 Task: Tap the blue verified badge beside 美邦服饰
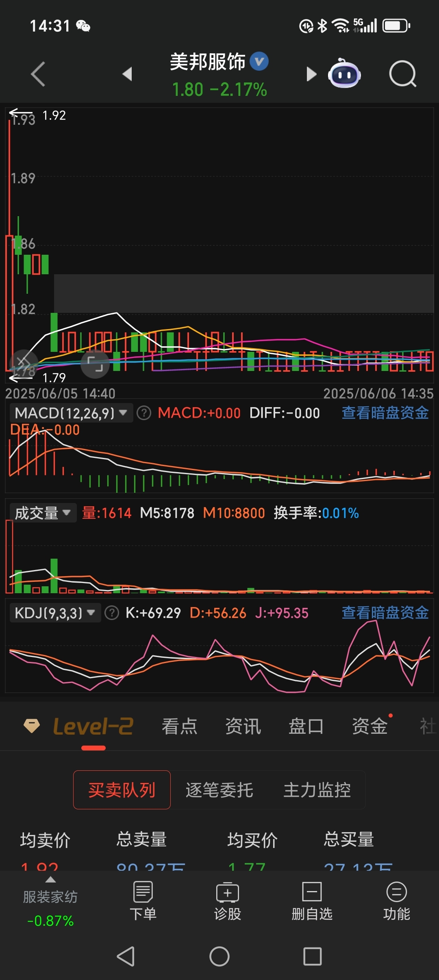click(x=259, y=62)
